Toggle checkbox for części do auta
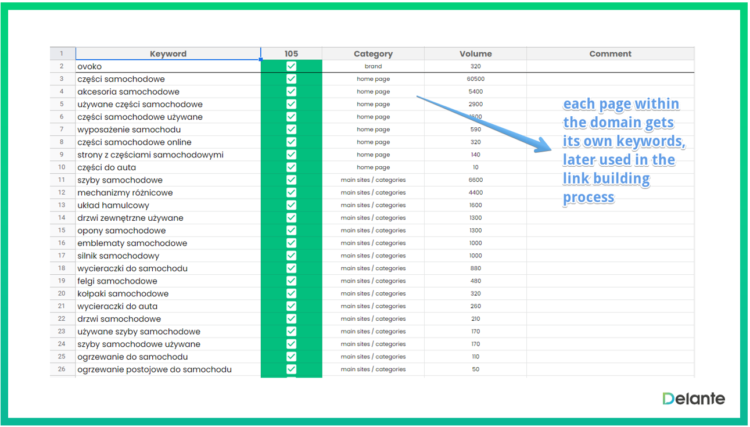The height and width of the screenshot is (427, 750). pyautogui.click(x=291, y=167)
